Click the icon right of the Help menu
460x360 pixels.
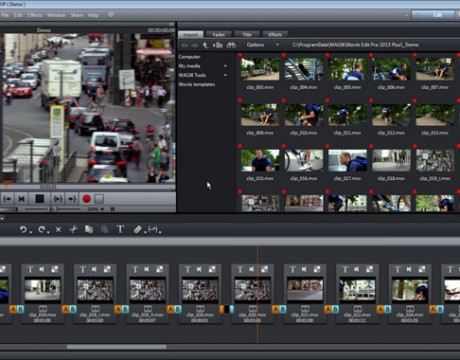click(x=111, y=15)
